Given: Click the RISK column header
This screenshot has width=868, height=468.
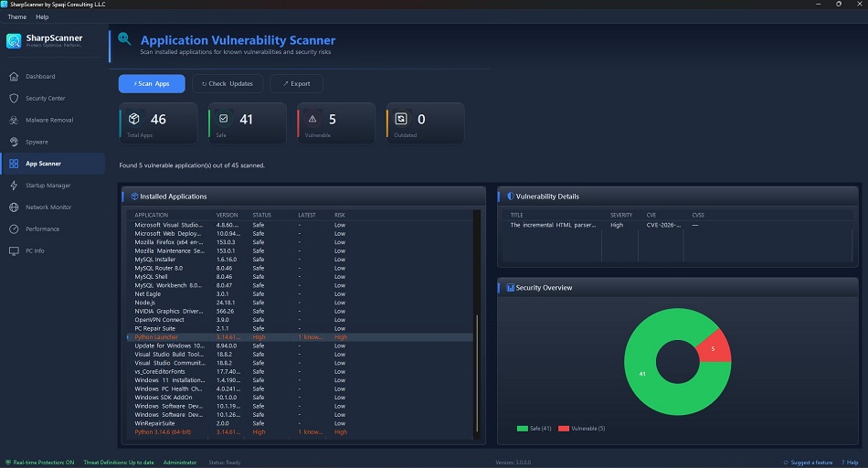Looking at the screenshot, I should 340,215.
